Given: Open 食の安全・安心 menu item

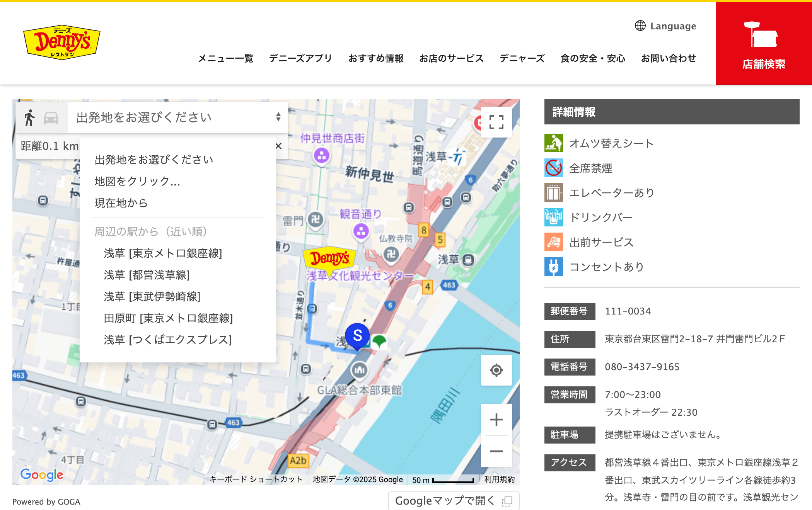Looking at the screenshot, I should (593, 58).
